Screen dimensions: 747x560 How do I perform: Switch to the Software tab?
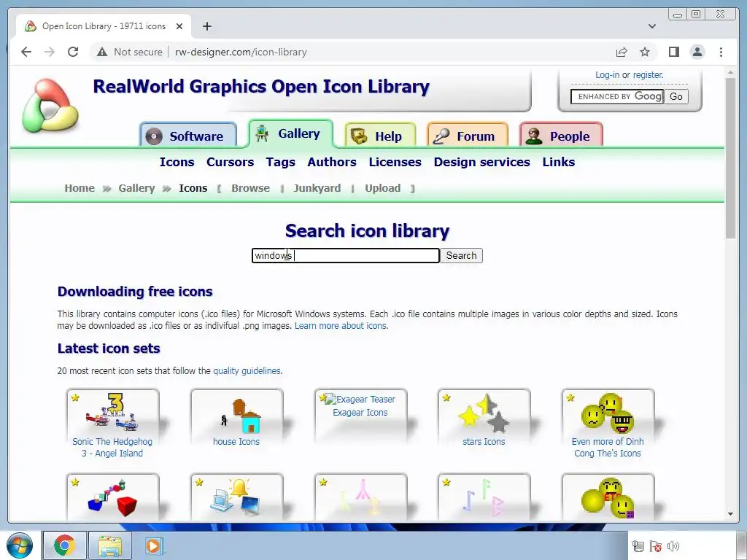(x=188, y=136)
